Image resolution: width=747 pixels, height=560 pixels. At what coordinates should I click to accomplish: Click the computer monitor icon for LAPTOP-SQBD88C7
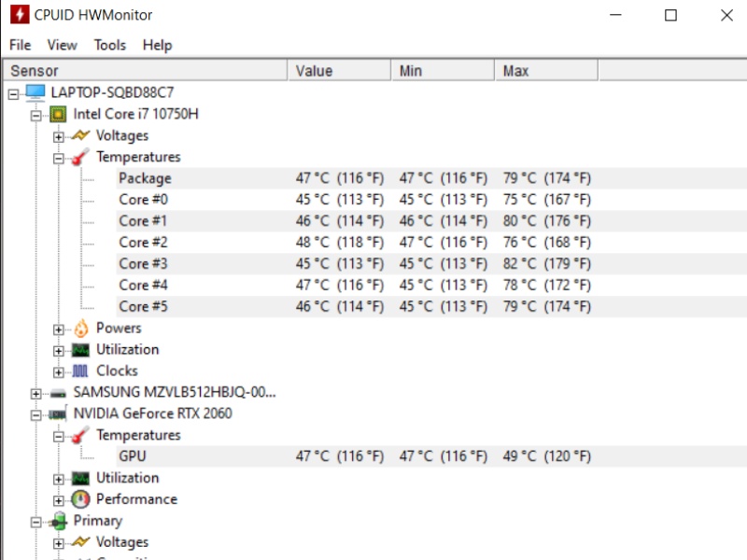(x=35, y=92)
